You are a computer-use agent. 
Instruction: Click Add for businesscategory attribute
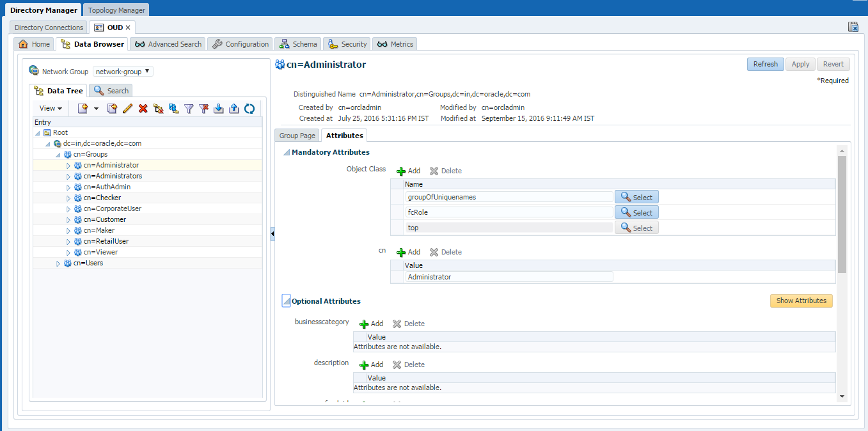coord(371,324)
